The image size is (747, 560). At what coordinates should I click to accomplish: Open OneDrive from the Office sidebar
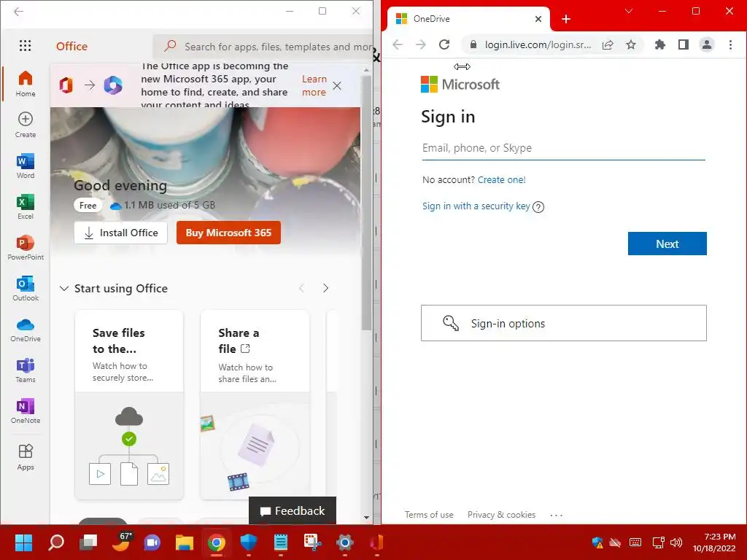click(x=26, y=329)
